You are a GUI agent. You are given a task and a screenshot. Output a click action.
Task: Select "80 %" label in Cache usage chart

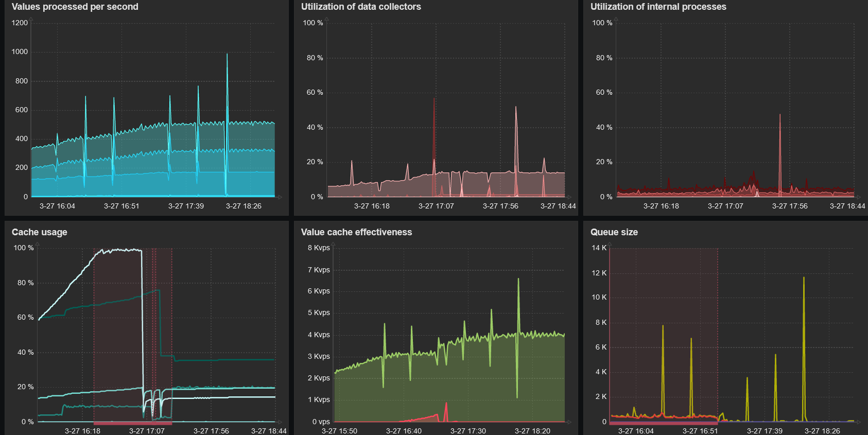(26, 283)
